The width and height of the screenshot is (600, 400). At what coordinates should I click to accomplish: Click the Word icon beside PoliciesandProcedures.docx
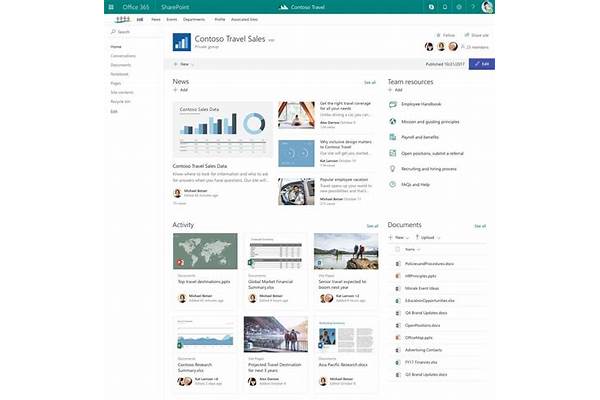tap(398, 264)
